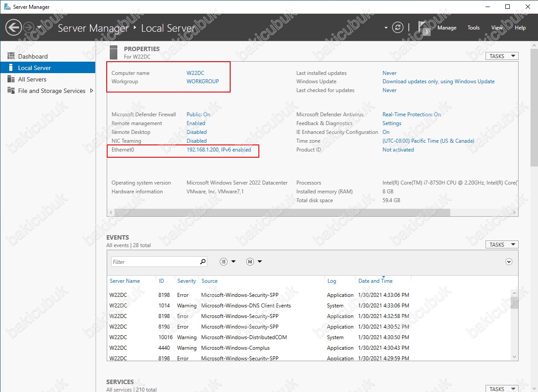
Task: Open the Tools menu
Action: pyautogui.click(x=474, y=28)
